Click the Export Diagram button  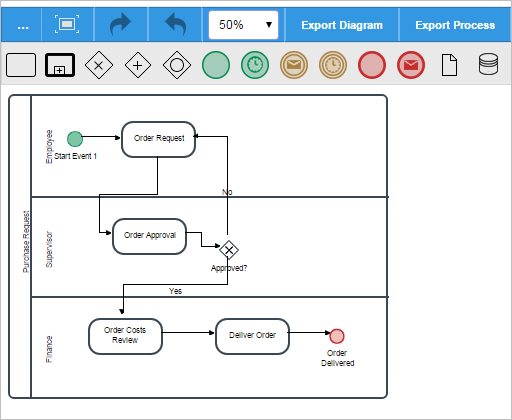click(x=342, y=25)
